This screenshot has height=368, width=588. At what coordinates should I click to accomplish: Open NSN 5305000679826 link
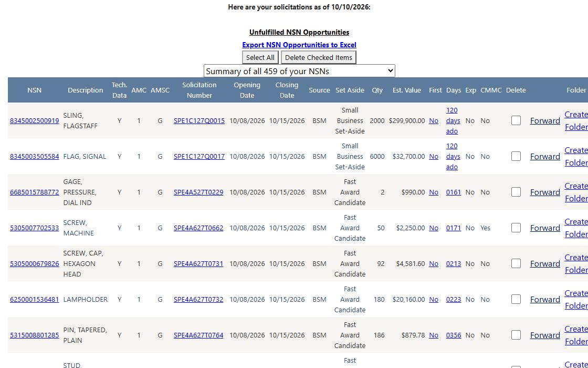pos(35,263)
